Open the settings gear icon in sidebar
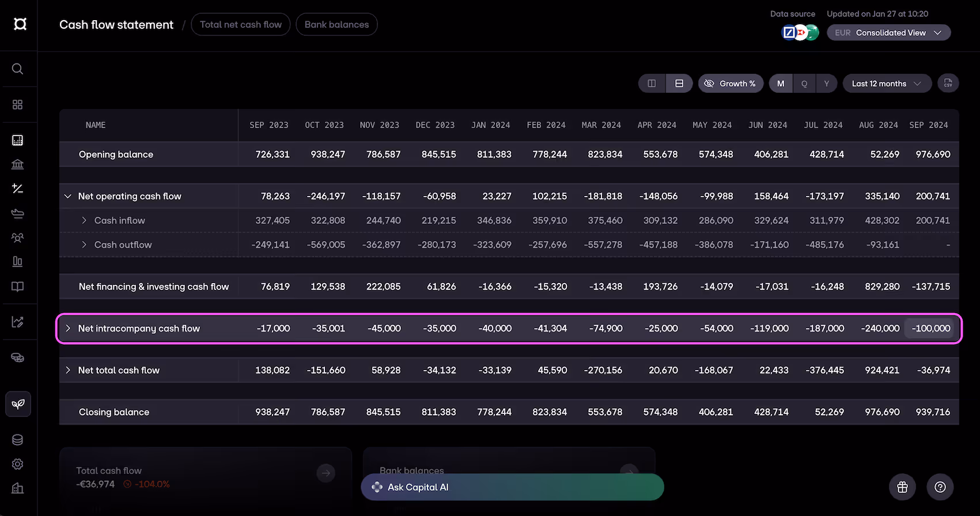 pyautogui.click(x=18, y=464)
